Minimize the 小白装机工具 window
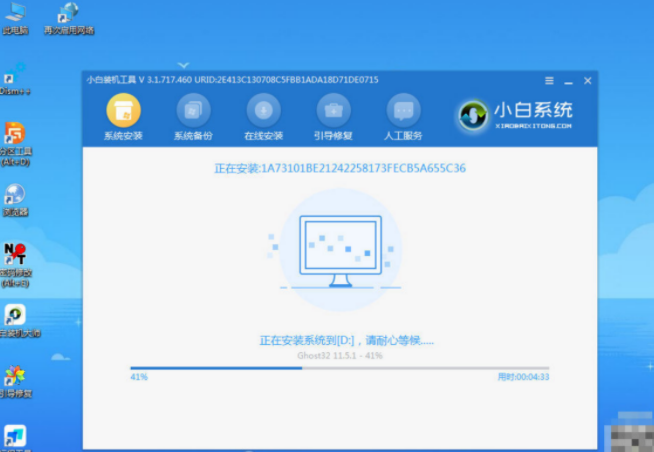The height and width of the screenshot is (452, 654). click(568, 82)
